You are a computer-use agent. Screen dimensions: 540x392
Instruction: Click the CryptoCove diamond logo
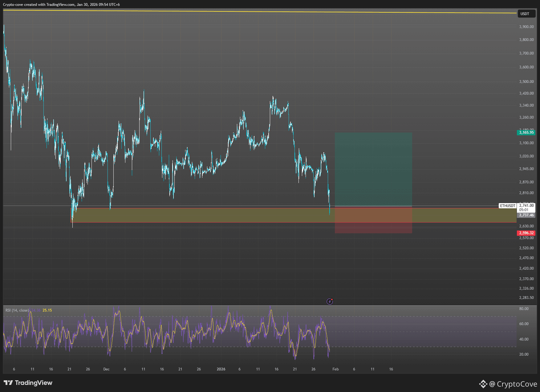(483, 384)
